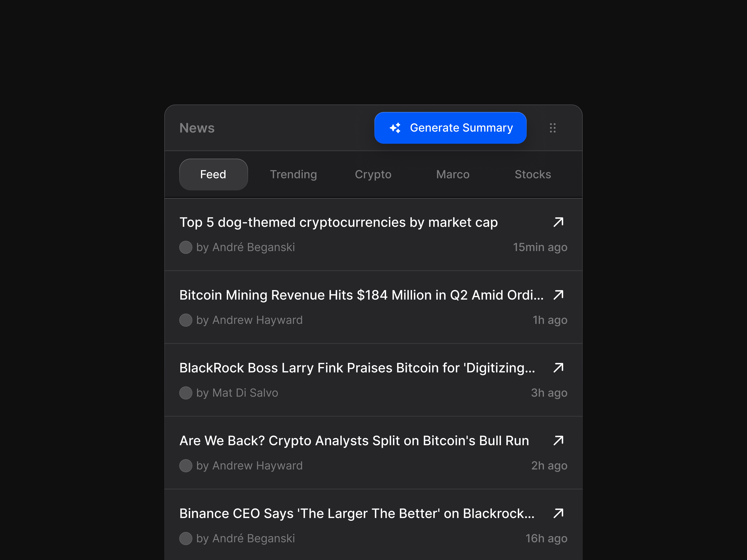Click Mat Di Salvo's avatar icon
The image size is (747, 560).
tap(186, 392)
